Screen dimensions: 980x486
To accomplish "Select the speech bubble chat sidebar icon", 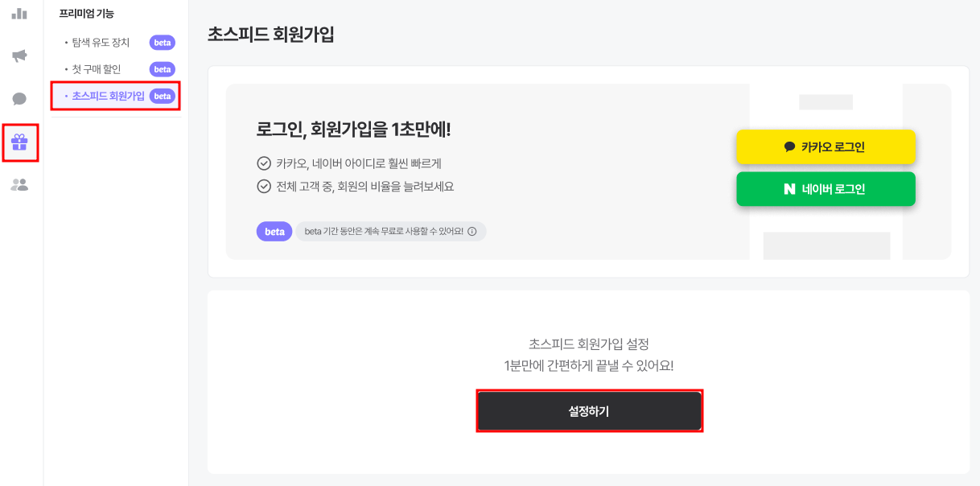I will point(19,99).
